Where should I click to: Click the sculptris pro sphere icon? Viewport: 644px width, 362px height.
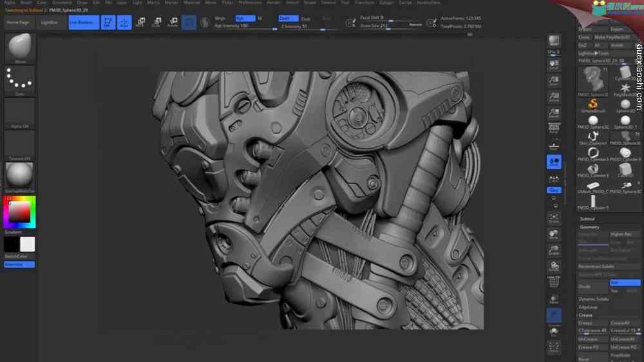(x=205, y=22)
